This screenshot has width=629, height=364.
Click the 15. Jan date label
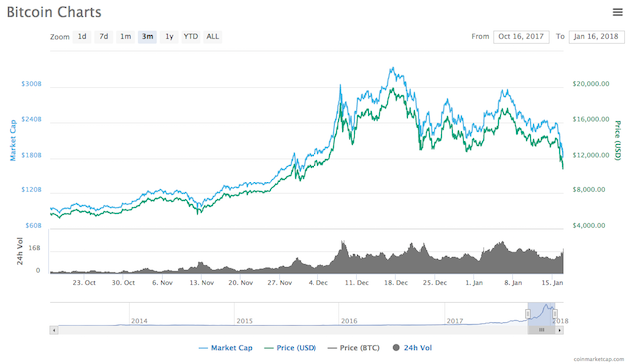[552, 283]
